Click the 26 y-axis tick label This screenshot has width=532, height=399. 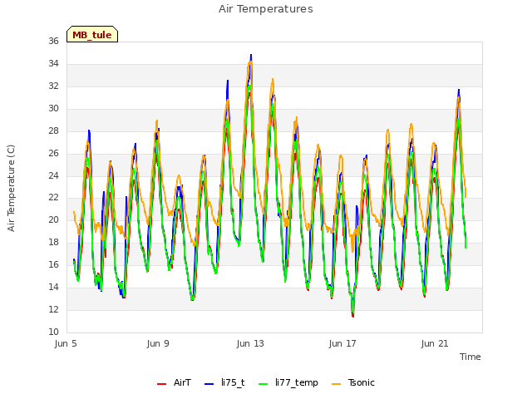coord(53,153)
